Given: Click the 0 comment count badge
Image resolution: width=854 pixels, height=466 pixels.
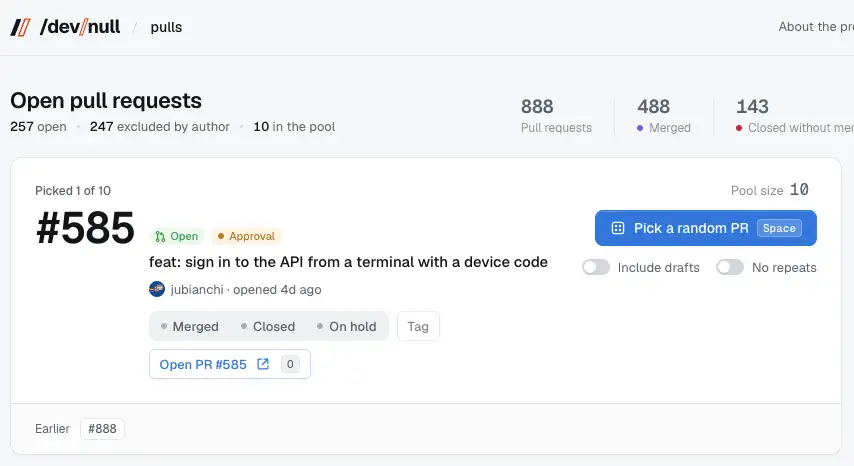Looking at the screenshot, I should 290,364.
